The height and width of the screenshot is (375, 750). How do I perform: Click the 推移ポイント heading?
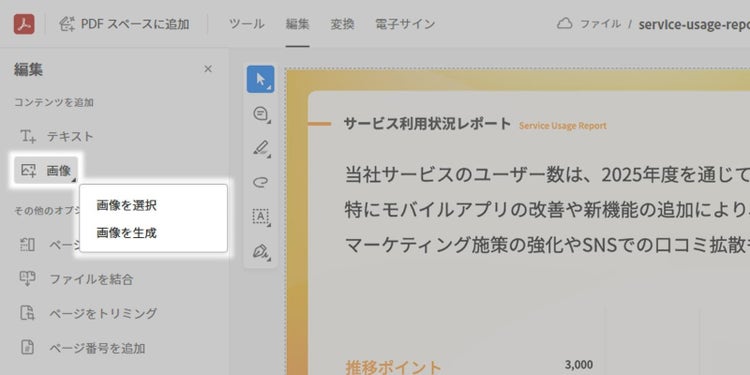click(x=393, y=367)
